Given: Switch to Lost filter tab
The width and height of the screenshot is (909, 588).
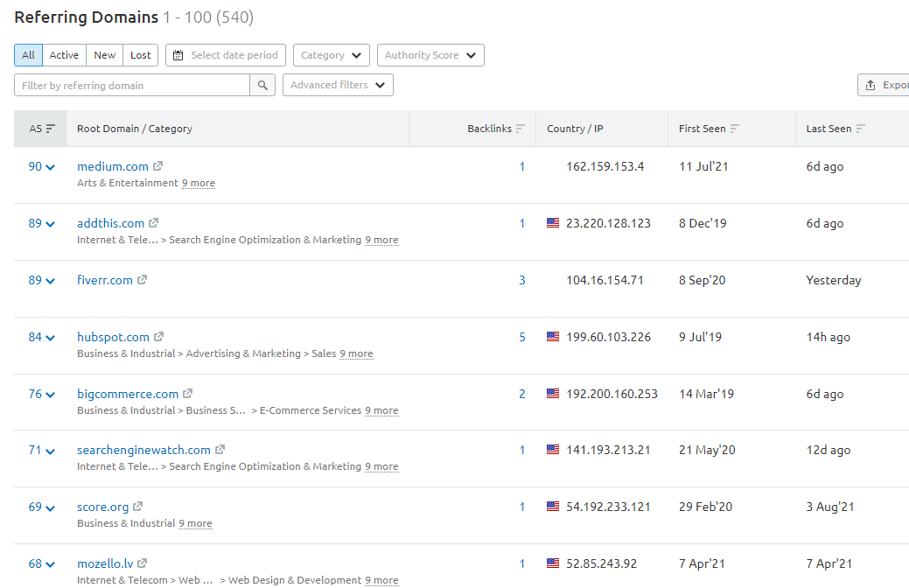Looking at the screenshot, I should tap(140, 55).
